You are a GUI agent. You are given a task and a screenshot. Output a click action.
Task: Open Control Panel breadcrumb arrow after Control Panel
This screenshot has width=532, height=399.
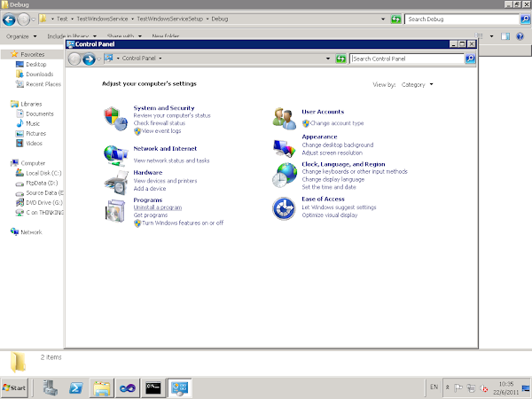click(x=160, y=59)
